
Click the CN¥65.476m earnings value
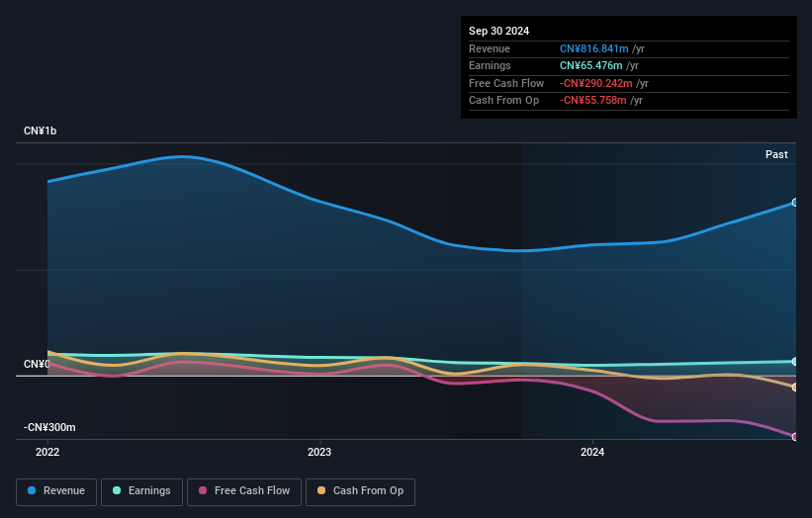pos(590,65)
